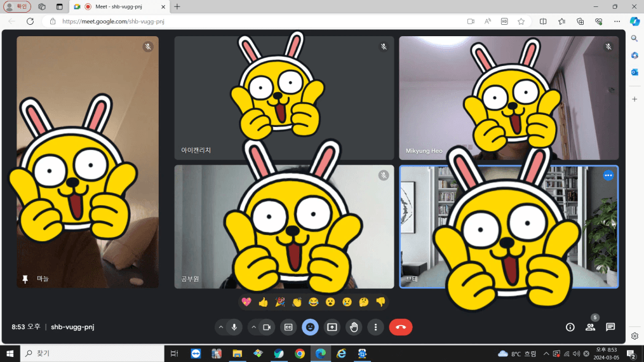644x362 pixels.
Task: Open TeamViewer from taskbar
Action: (x=196, y=353)
